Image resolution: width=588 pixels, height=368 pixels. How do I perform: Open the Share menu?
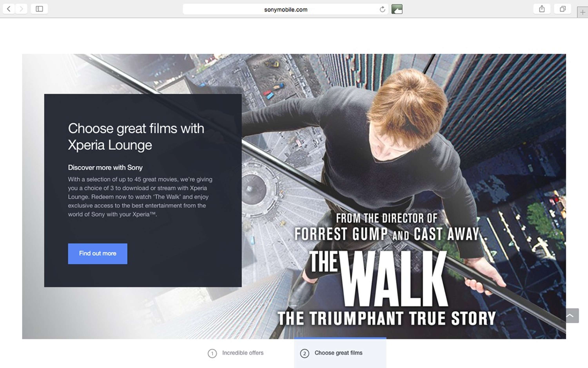[x=542, y=9]
